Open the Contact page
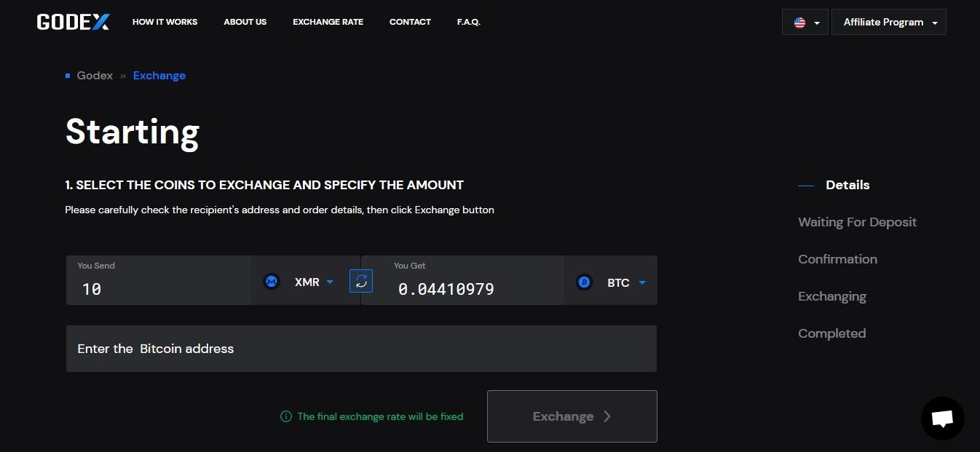Screen dimensions: 980x452 coord(410,22)
